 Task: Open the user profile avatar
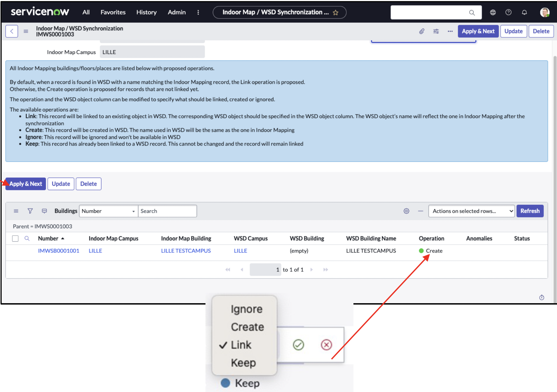(x=545, y=12)
